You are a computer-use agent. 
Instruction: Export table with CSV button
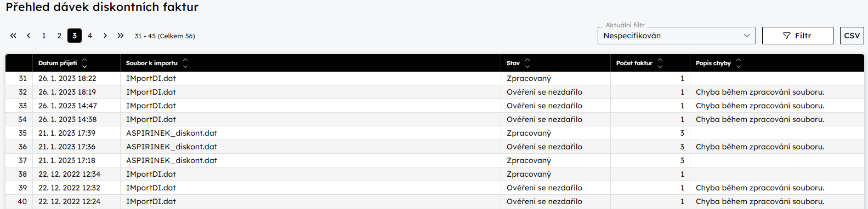click(x=852, y=36)
